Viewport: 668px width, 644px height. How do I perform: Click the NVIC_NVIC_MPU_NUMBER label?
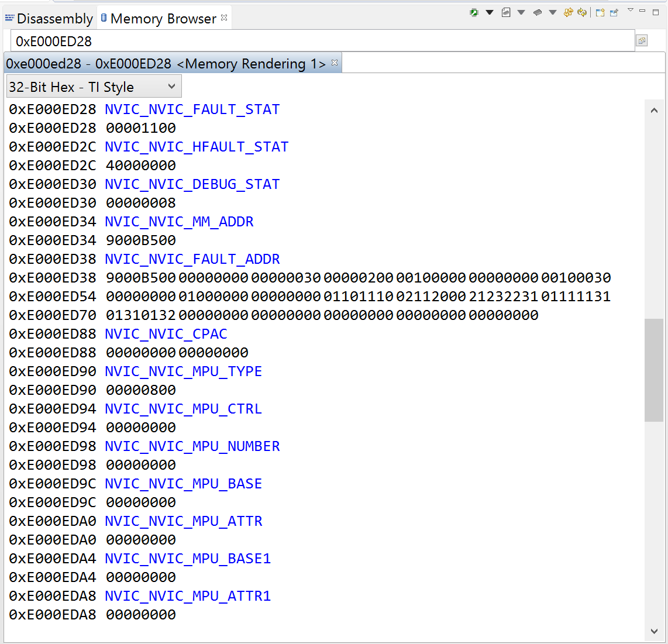click(x=192, y=447)
